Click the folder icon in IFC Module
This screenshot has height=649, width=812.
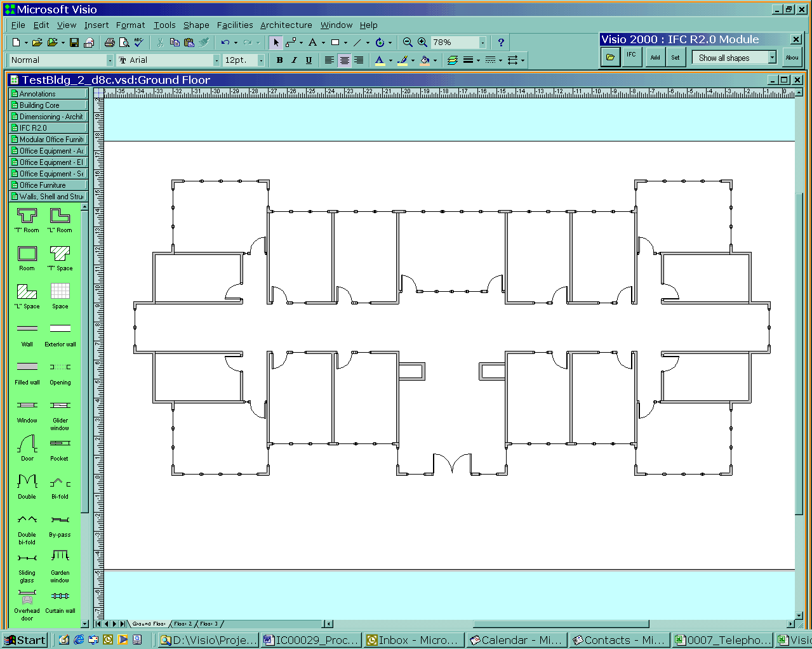tap(610, 58)
